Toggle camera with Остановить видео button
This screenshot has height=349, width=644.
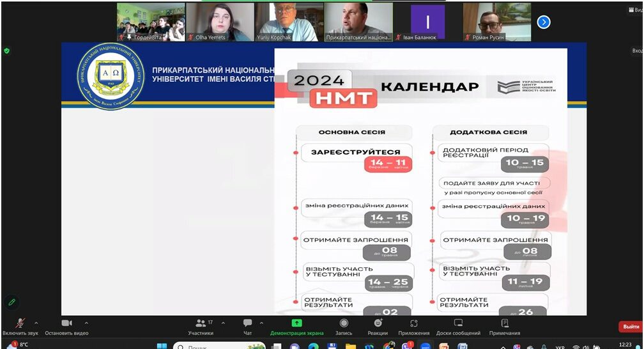[67, 323]
